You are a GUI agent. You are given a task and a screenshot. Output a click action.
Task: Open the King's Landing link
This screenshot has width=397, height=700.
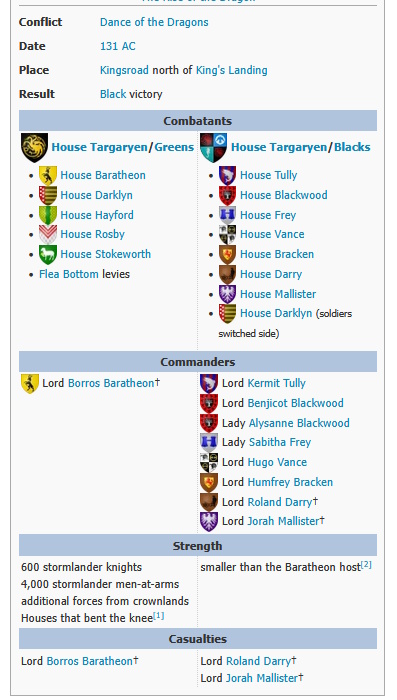pyautogui.click(x=231, y=70)
